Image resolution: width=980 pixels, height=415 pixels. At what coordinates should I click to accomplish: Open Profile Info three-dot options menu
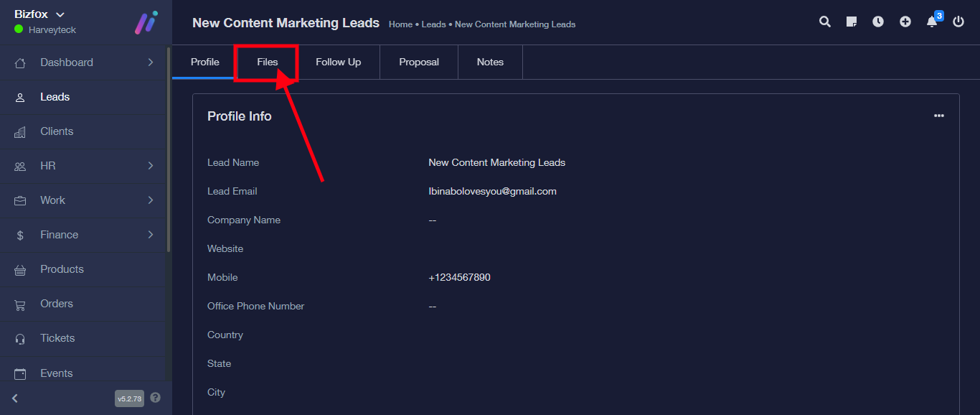(x=938, y=116)
